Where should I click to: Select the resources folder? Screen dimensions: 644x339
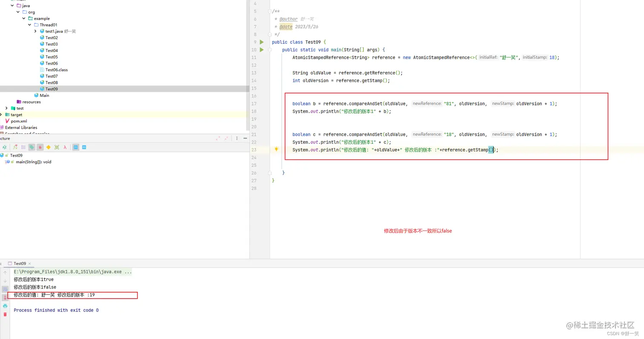(x=32, y=102)
